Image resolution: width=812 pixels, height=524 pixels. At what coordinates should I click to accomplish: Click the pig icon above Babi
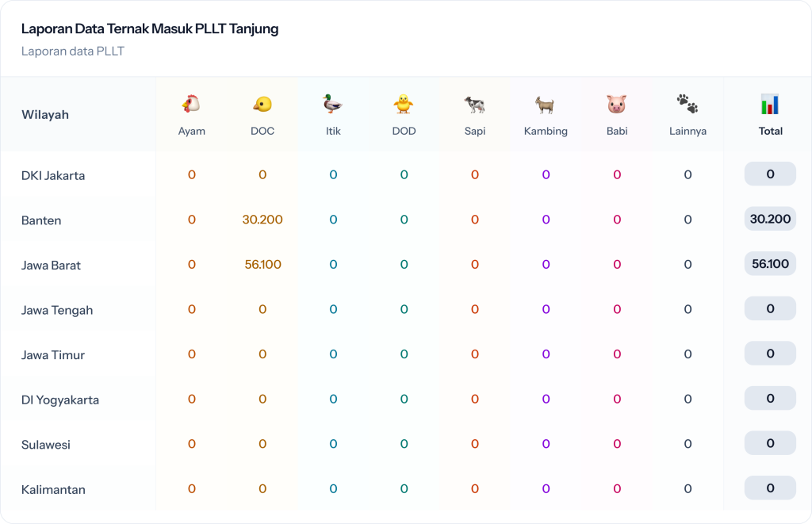[x=617, y=104]
